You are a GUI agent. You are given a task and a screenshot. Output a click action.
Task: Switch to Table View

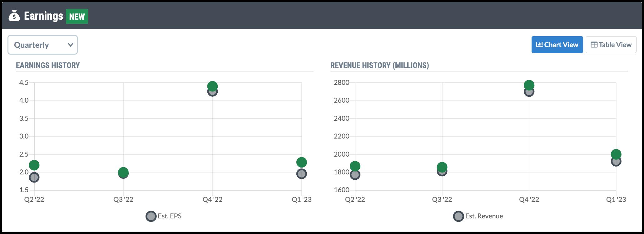[611, 45]
